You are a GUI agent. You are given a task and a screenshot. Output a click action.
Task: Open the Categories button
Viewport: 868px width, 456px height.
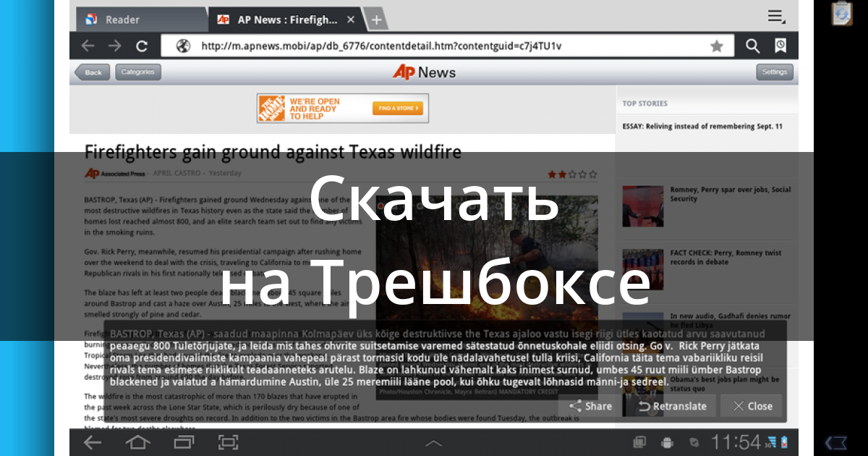(137, 72)
